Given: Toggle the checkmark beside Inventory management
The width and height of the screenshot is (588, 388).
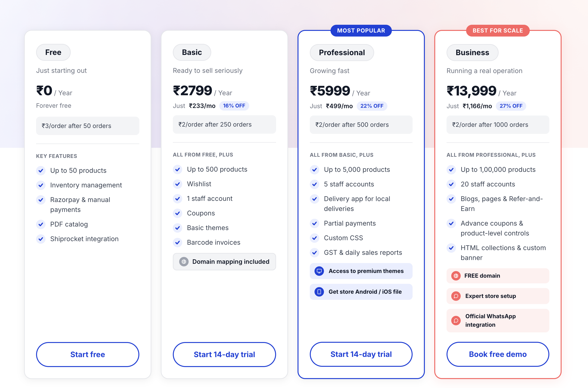Looking at the screenshot, I should tap(41, 185).
